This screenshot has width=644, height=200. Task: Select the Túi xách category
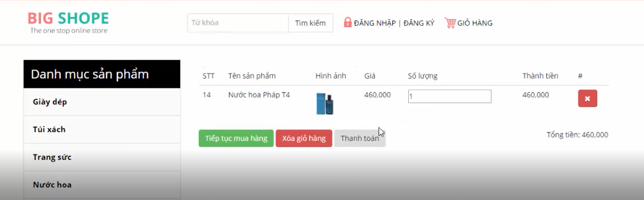tap(102, 129)
